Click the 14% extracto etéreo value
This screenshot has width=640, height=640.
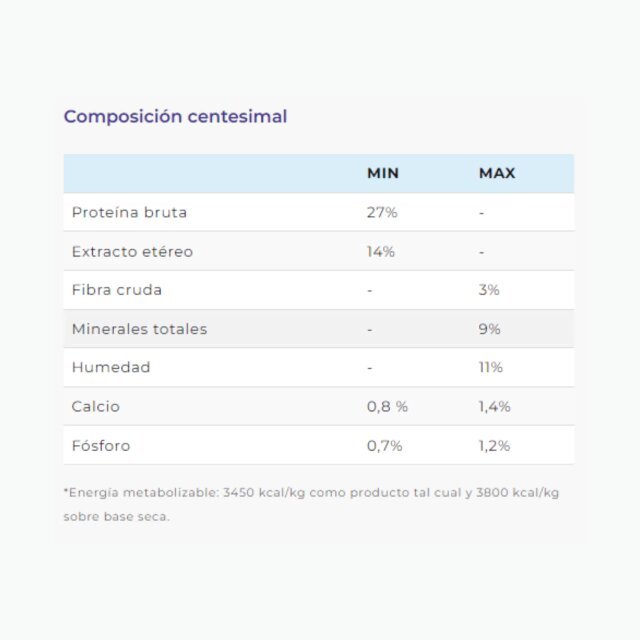380,252
